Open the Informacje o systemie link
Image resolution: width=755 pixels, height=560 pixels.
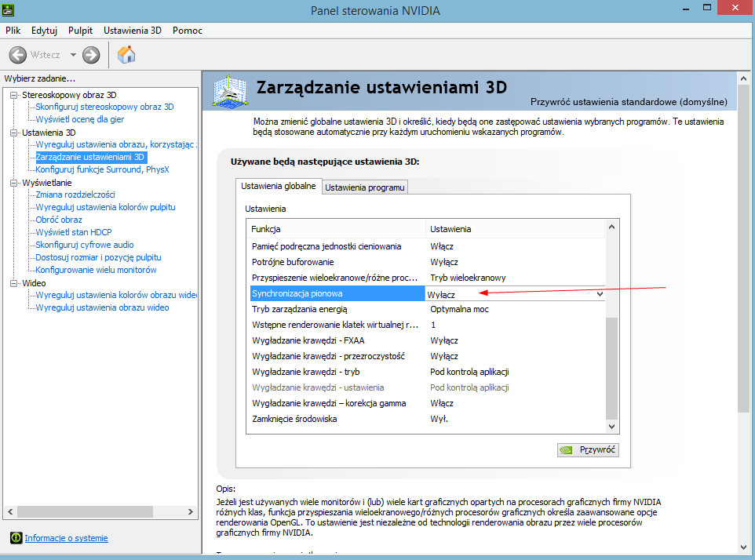pyautogui.click(x=66, y=538)
